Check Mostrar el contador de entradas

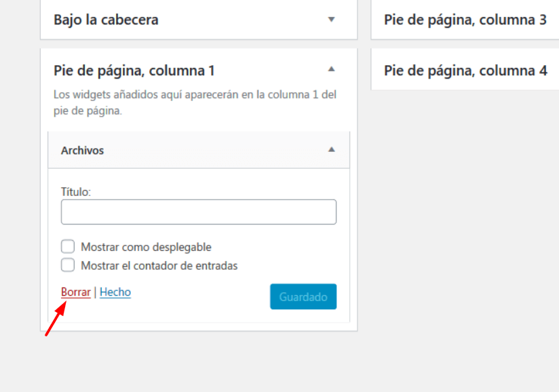pyautogui.click(x=68, y=264)
